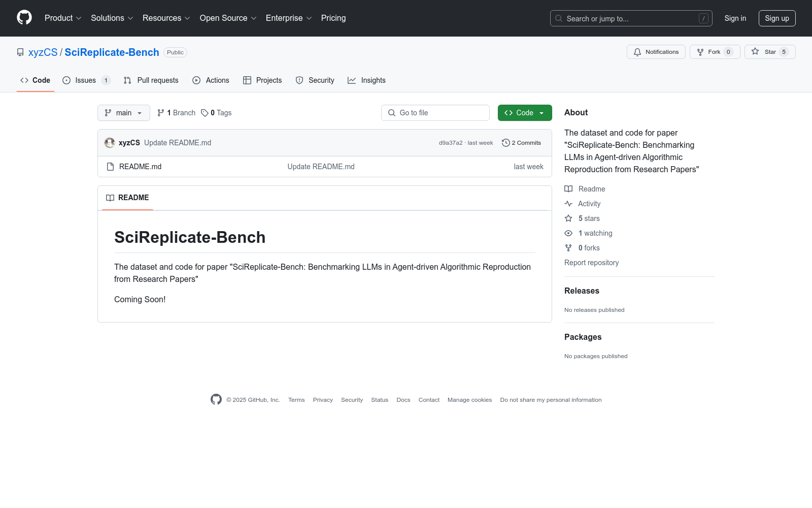Expand the Solutions menu

112,18
